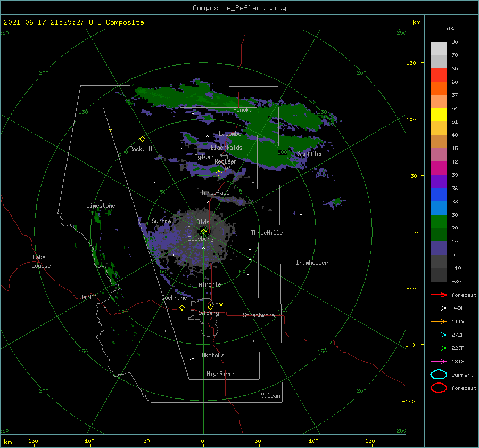Click the Calgary city label

click(x=208, y=313)
